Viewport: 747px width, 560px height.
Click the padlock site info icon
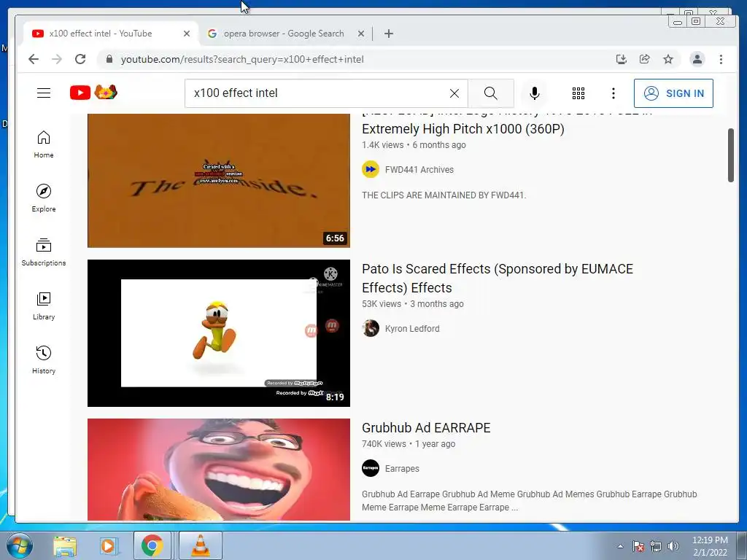click(x=109, y=59)
